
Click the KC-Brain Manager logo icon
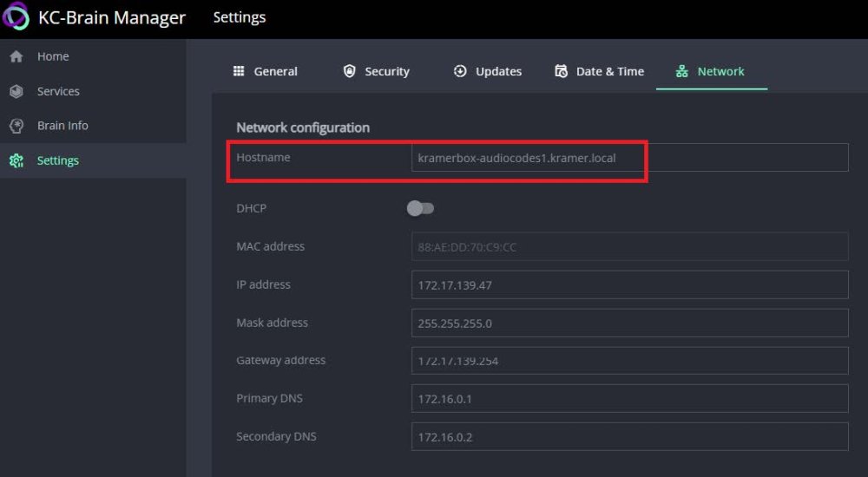16,16
